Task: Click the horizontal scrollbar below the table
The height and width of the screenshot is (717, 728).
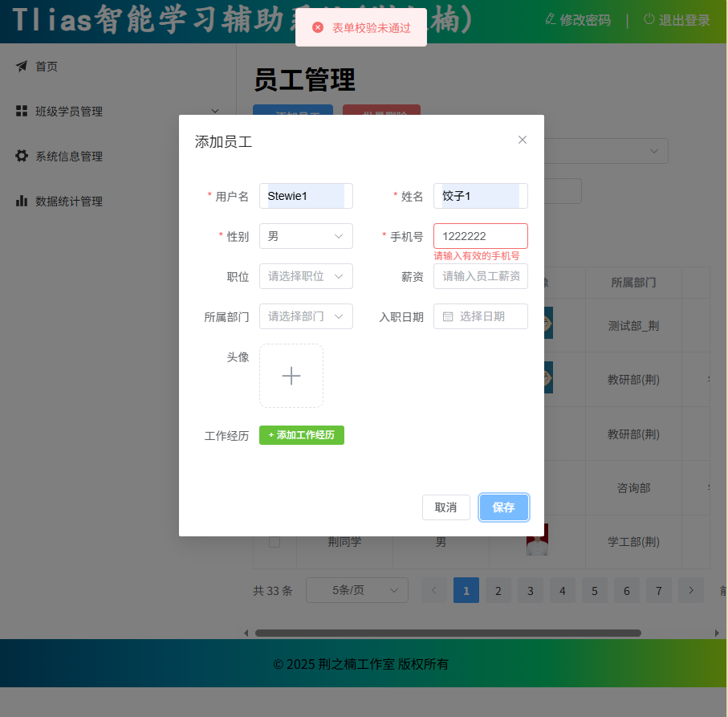Action: click(448, 633)
